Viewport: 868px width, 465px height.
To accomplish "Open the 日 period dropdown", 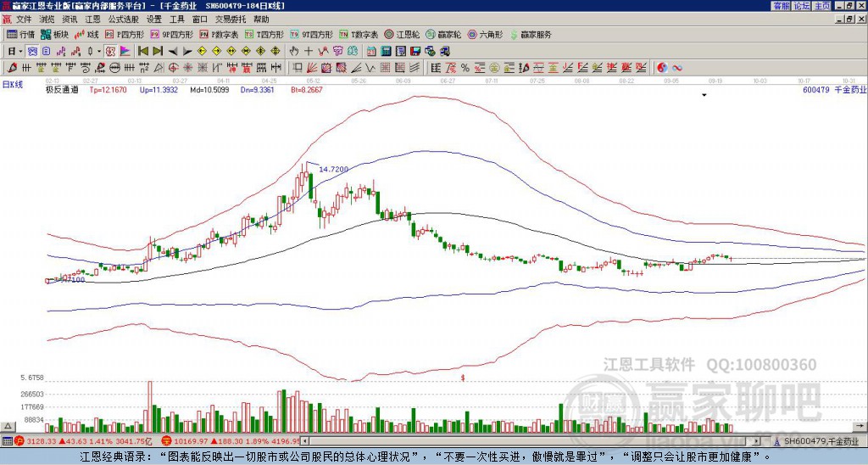I will (15, 51).
